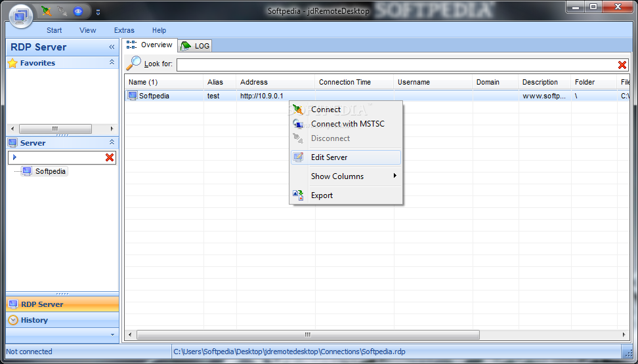Choose Export from context menu
Screen dimensions: 638x364
coord(346,195)
